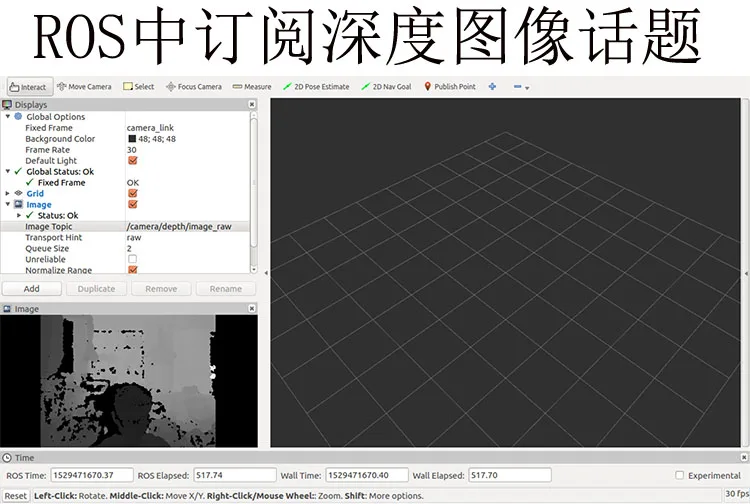Click the 30 fps indicator
This screenshot has height=504, width=750.
pos(737,493)
